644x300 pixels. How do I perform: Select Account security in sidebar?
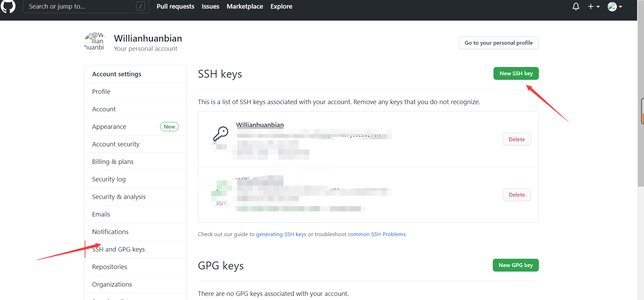[135, 144]
